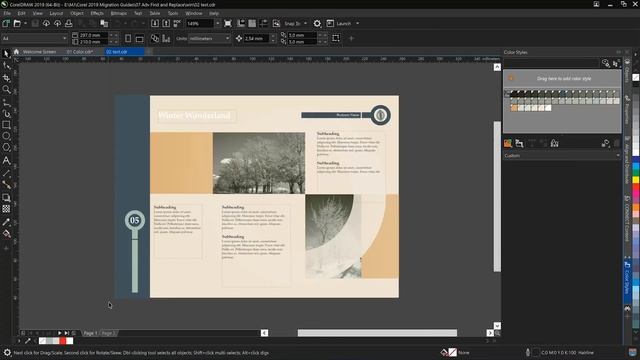Open the File menu
The width and height of the screenshot is (640, 360).
(x=7, y=13)
